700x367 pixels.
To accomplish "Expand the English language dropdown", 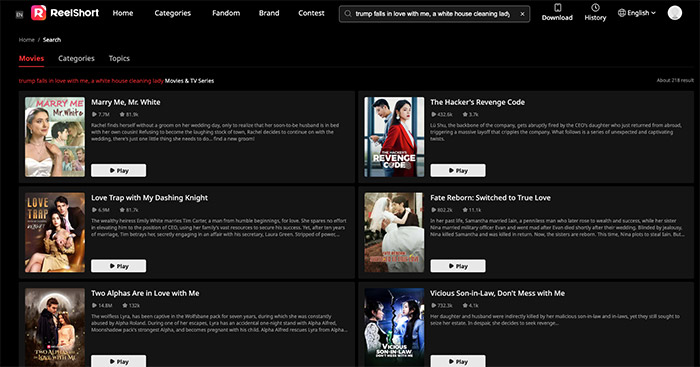I will (637, 13).
